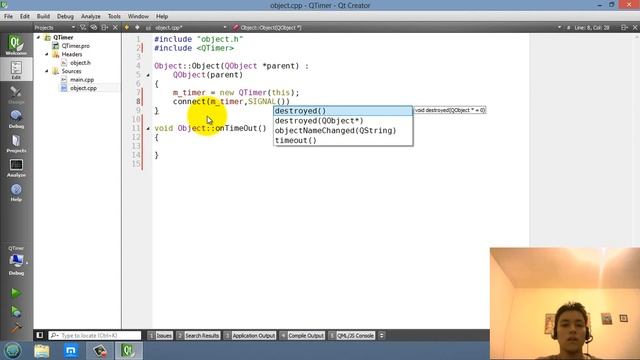
Task: Open the Projects view selector dropdown
Action: click(55, 27)
